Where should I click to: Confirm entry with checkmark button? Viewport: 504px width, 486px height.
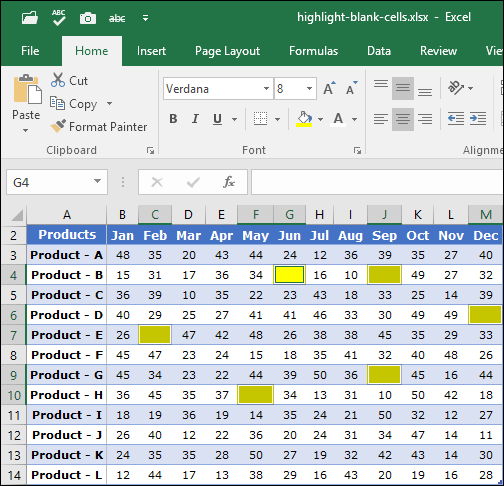click(193, 182)
